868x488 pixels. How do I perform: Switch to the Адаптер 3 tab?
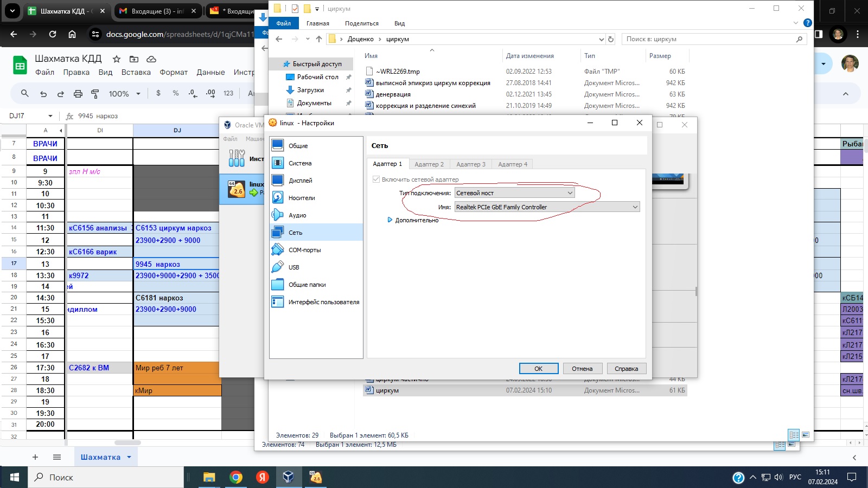coord(471,164)
